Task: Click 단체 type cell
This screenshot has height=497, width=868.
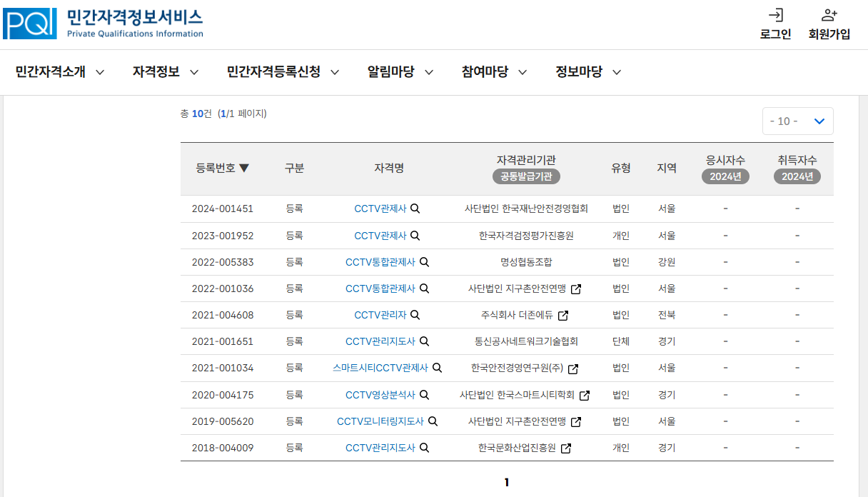Action: tap(621, 341)
